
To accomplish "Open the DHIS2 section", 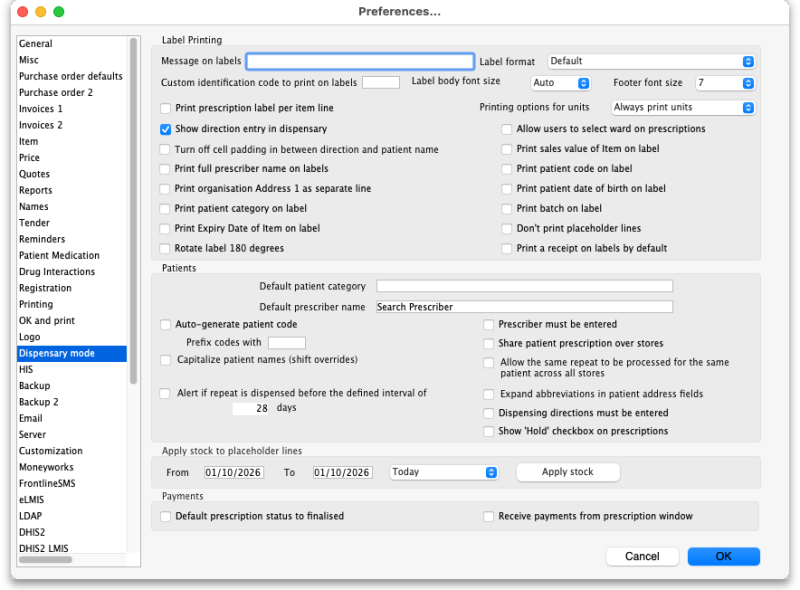I will [71, 532].
